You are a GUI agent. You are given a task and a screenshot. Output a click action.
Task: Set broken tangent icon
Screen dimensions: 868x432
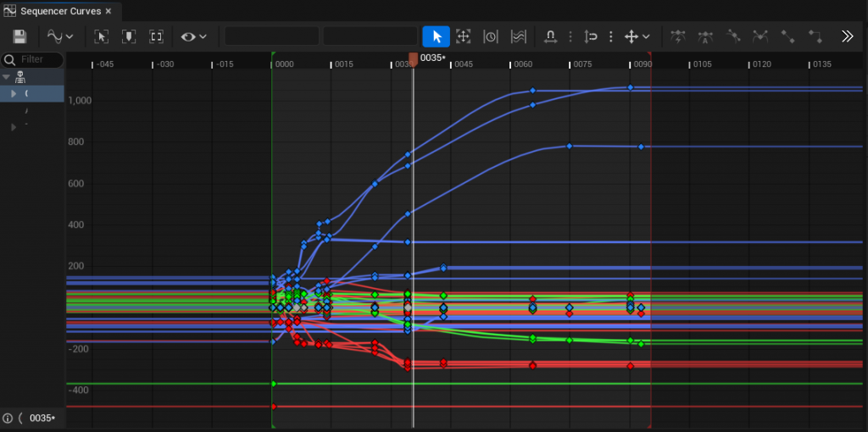(760, 36)
